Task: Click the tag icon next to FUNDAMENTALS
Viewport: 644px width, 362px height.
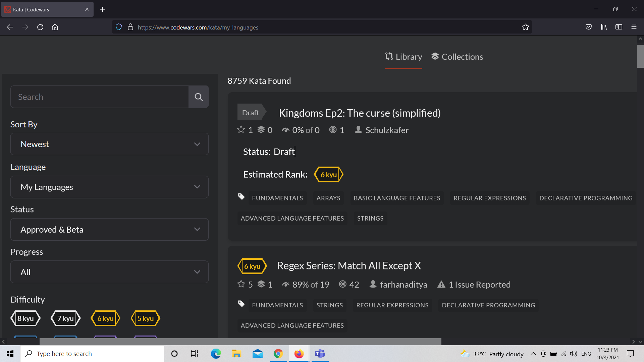Action: pyautogui.click(x=241, y=197)
